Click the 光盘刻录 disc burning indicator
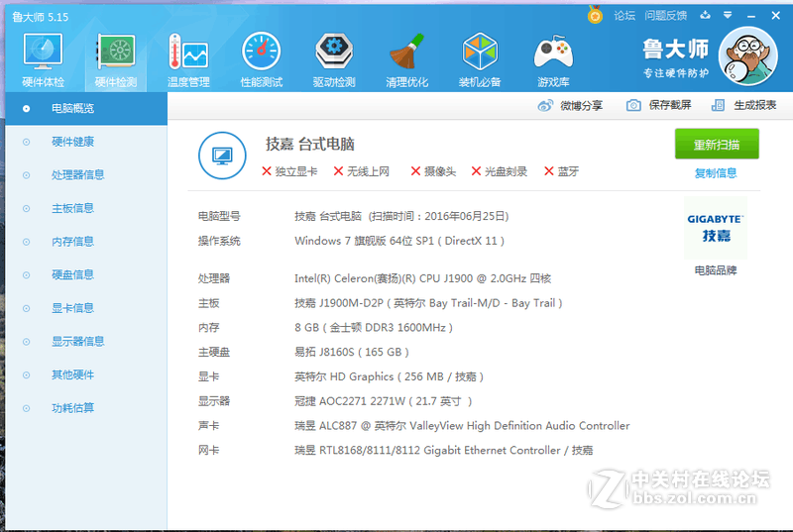 (500, 171)
